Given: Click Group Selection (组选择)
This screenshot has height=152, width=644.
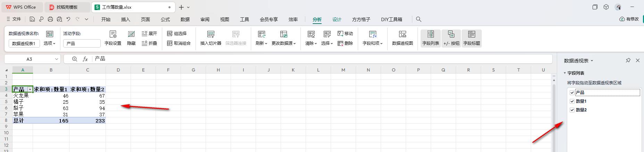Looking at the screenshot, I should click(x=177, y=34).
